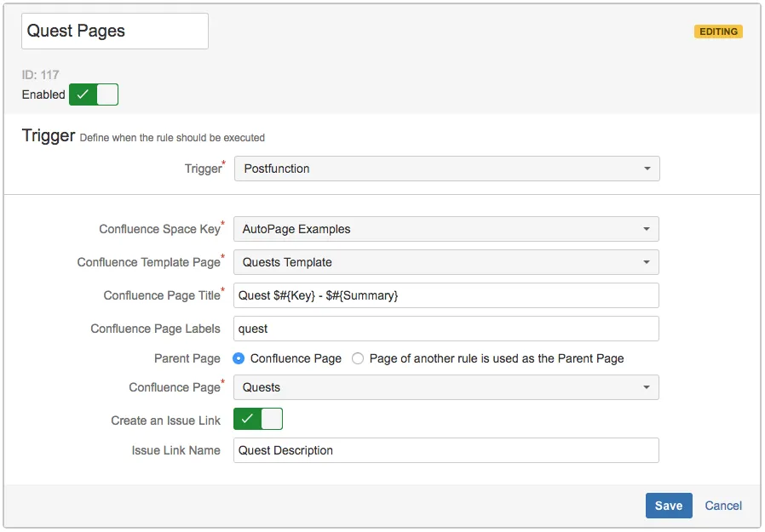Viewport: 765px width, 532px height.
Task: Click the EDITING status badge
Action: point(718,31)
